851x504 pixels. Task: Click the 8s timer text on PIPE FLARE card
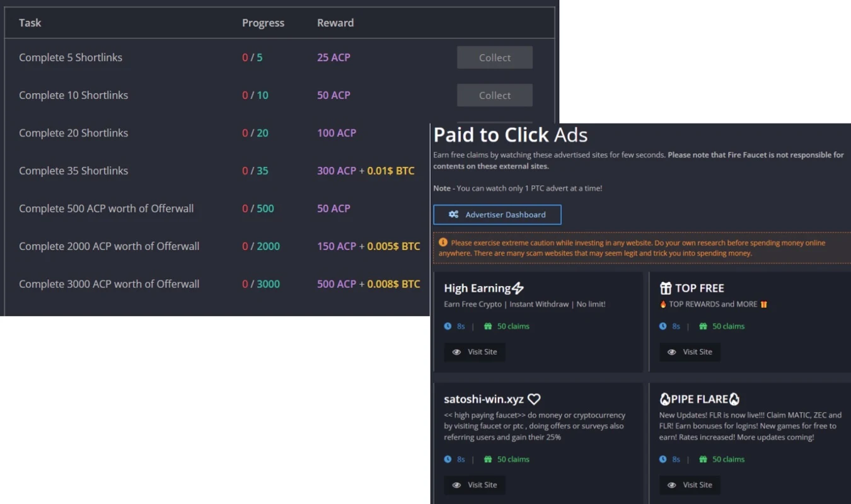click(x=676, y=459)
